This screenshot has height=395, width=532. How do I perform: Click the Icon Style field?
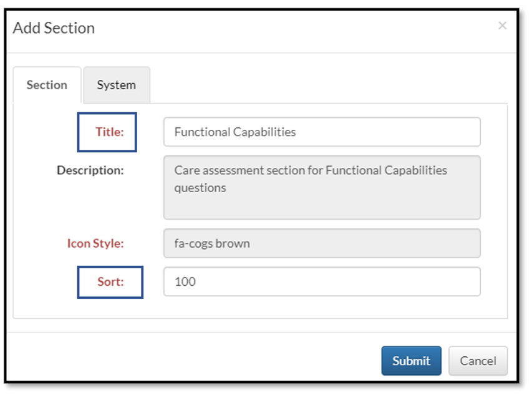pos(322,243)
